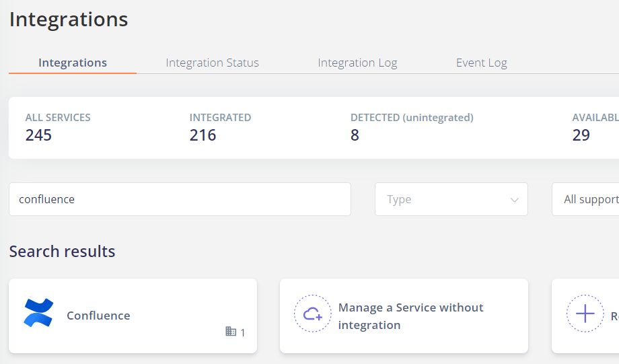The width and height of the screenshot is (619, 364).
Task: Switch to the Integrations tab
Action: (73, 63)
